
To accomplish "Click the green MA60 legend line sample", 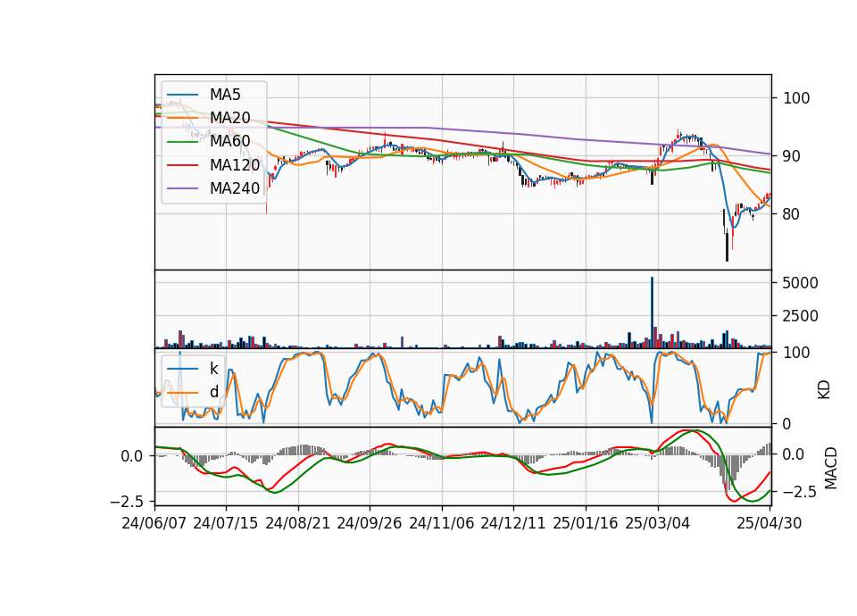I will [182, 142].
